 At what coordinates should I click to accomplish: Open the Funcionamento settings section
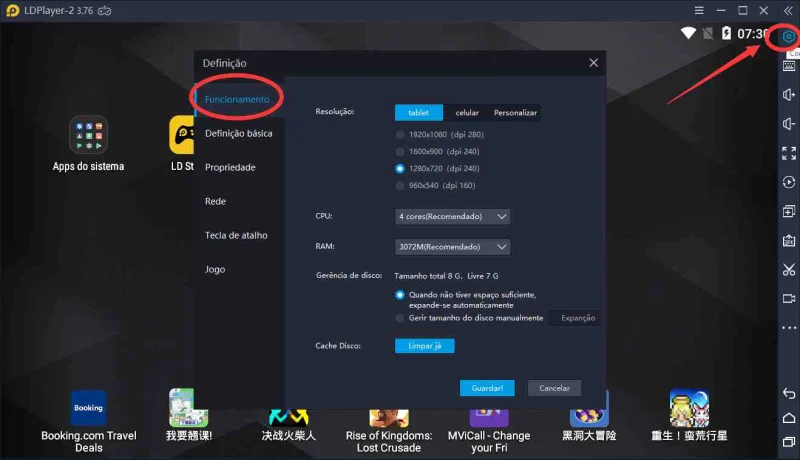[x=237, y=99]
